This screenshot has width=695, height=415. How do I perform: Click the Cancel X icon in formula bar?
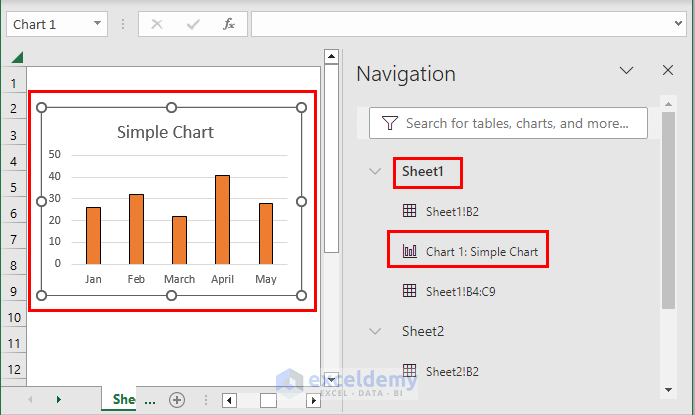point(156,24)
